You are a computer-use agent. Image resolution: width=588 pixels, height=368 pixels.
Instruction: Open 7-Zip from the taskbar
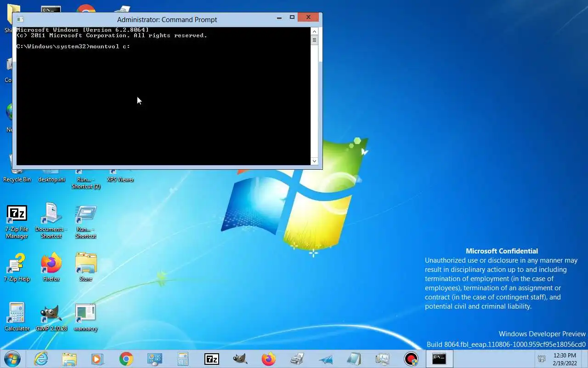click(x=211, y=359)
